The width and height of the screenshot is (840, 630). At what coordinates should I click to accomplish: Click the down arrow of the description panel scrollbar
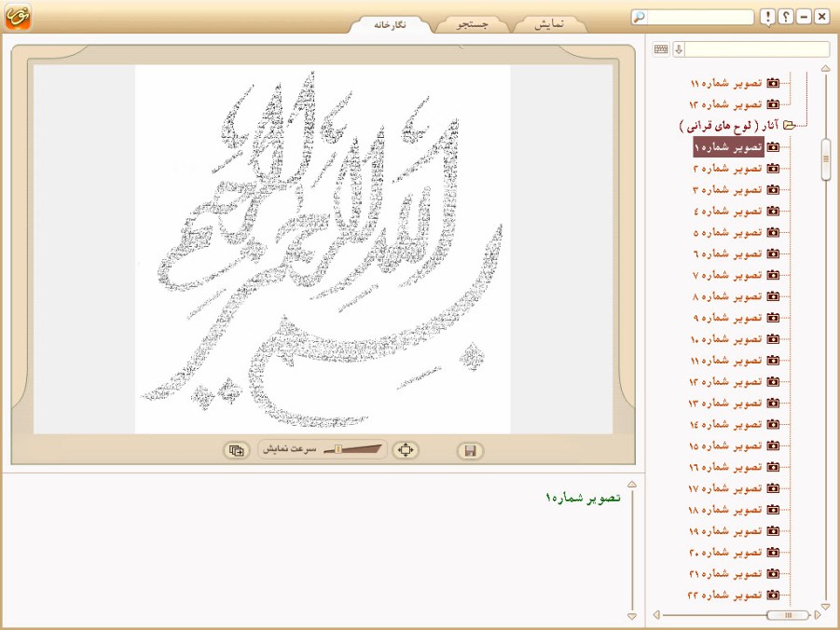[632, 616]
